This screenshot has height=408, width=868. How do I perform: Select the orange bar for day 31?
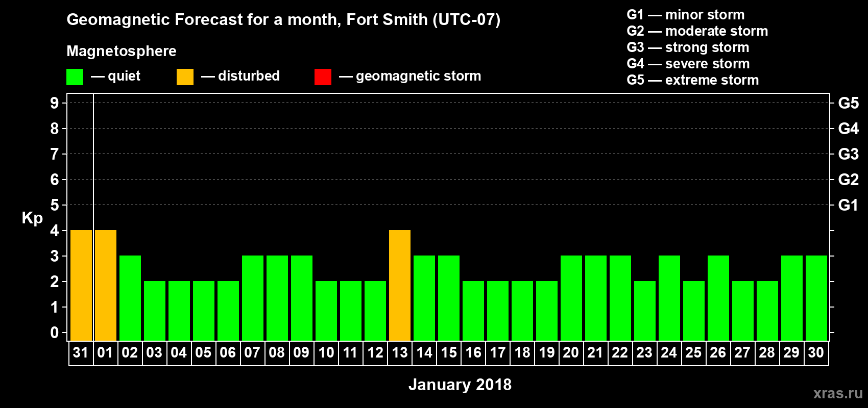(x=81, y=286)
